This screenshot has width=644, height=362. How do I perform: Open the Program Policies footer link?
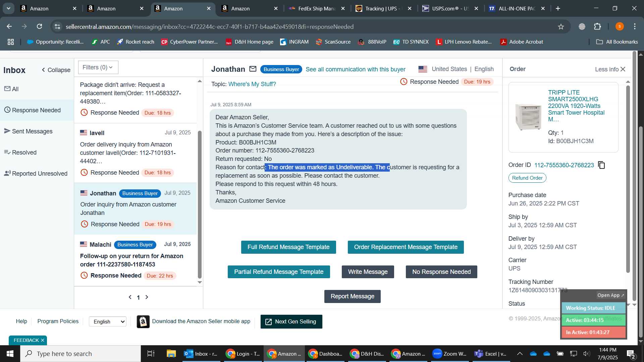(x=58, y=321)
